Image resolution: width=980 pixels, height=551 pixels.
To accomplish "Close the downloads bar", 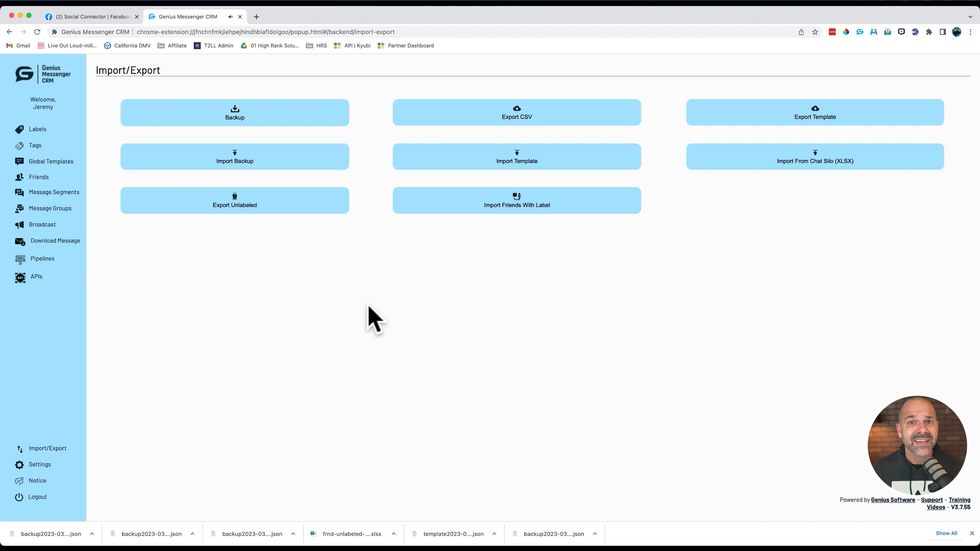I will click(972, 533).
